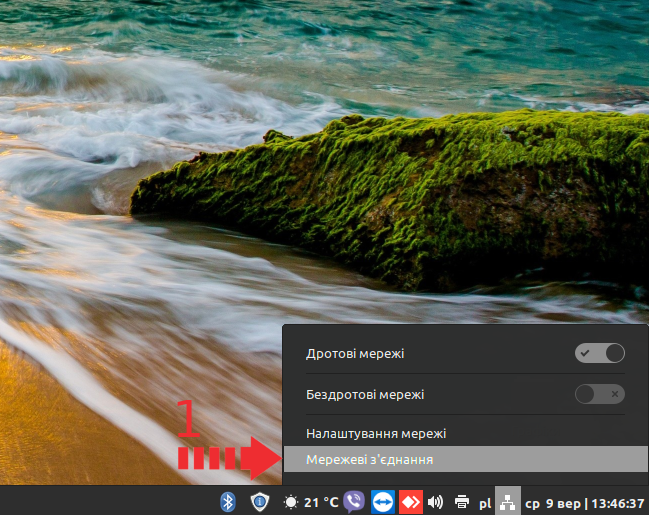
Task: Open the printer tray icon
Action: [x=462, y=502]
